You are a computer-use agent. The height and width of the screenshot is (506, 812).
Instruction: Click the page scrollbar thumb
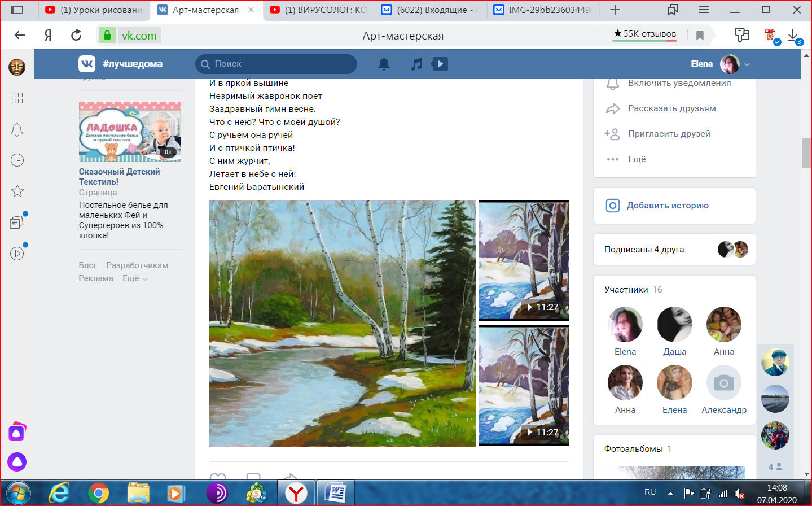click(x=806, y=152)
